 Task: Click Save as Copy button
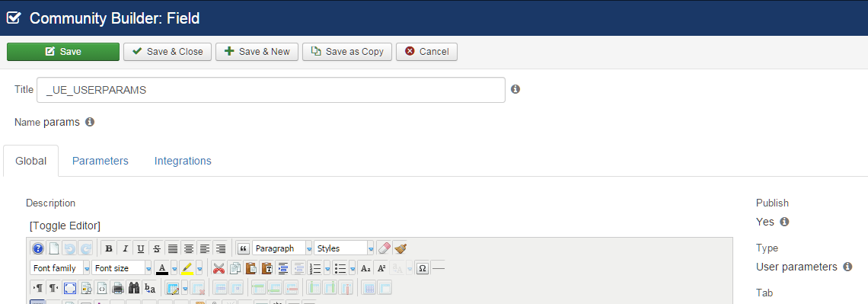click(x=347, y=52)
